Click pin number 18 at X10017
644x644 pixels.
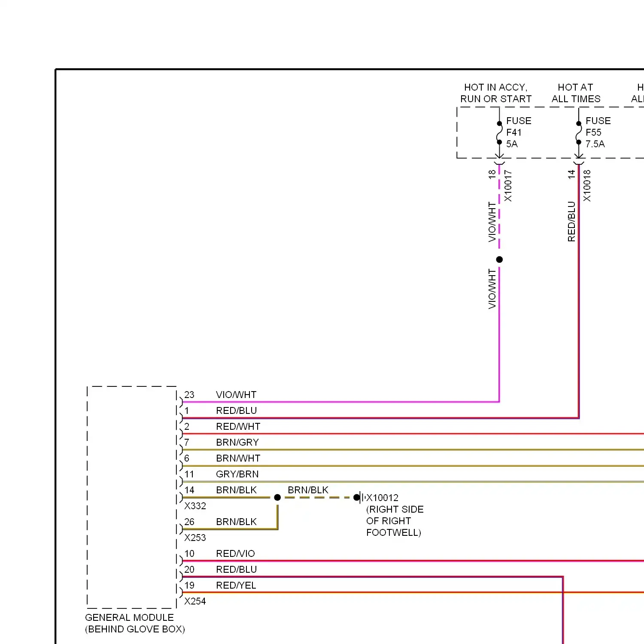pos(492,174)
